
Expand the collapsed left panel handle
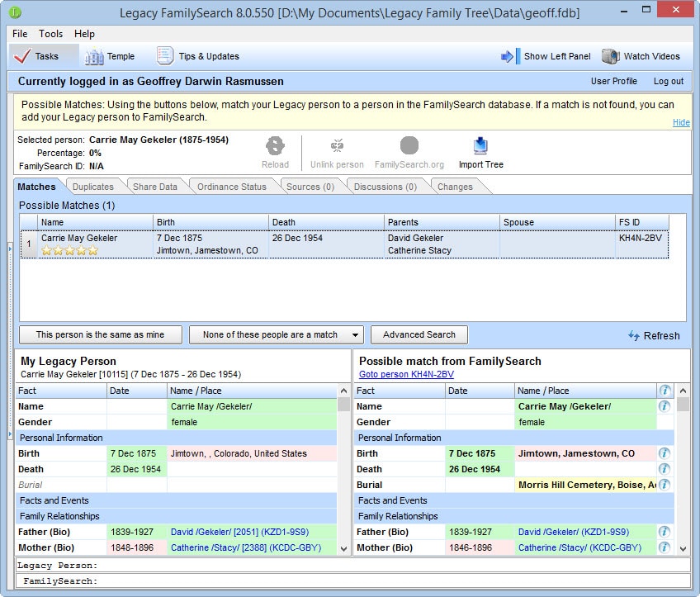pos(10,339)
